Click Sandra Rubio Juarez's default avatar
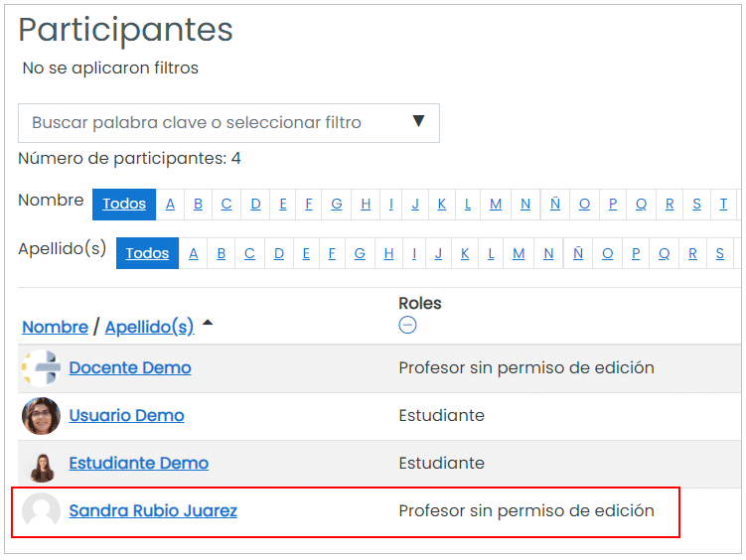The height and width of the screenshot is (560, 746). (42, 511)
